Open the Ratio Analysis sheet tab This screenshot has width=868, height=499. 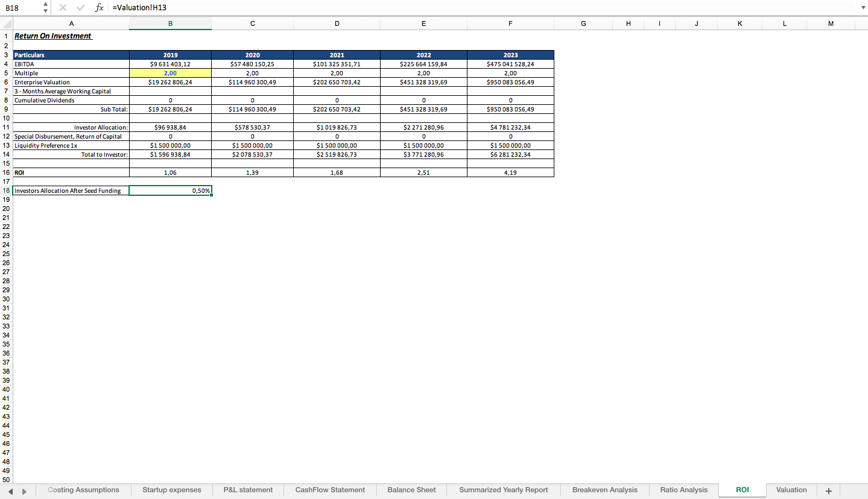pos(684,490)
